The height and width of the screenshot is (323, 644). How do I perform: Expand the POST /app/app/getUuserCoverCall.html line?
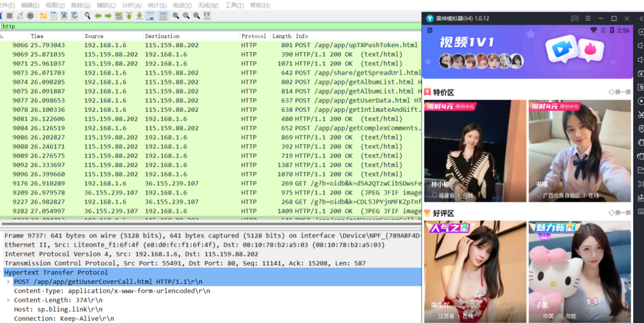click(8, 282)
